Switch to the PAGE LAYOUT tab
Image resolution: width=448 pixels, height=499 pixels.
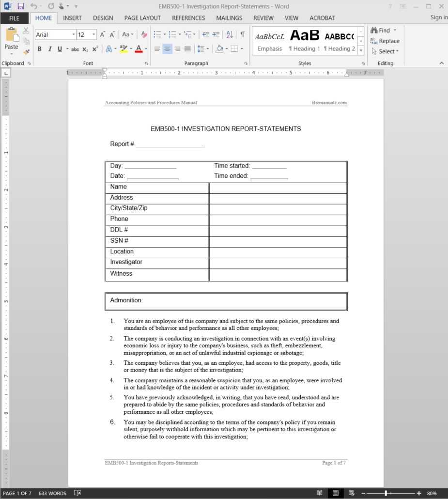pos(142,18)
